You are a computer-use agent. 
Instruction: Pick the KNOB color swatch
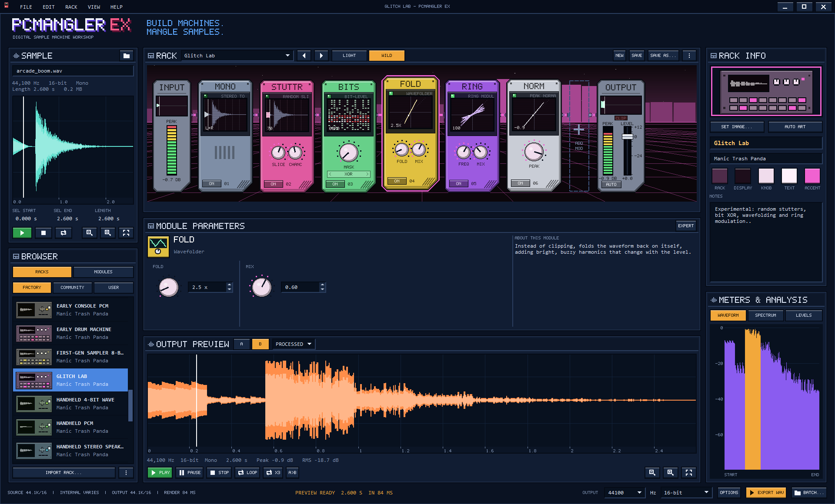pyautogui.click(x=766, y=176)
